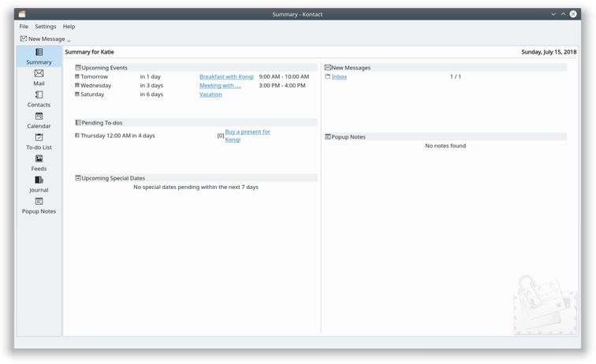Click the New Message toolbar button
This screenshot has height=364, width=596.
(43, 39)
